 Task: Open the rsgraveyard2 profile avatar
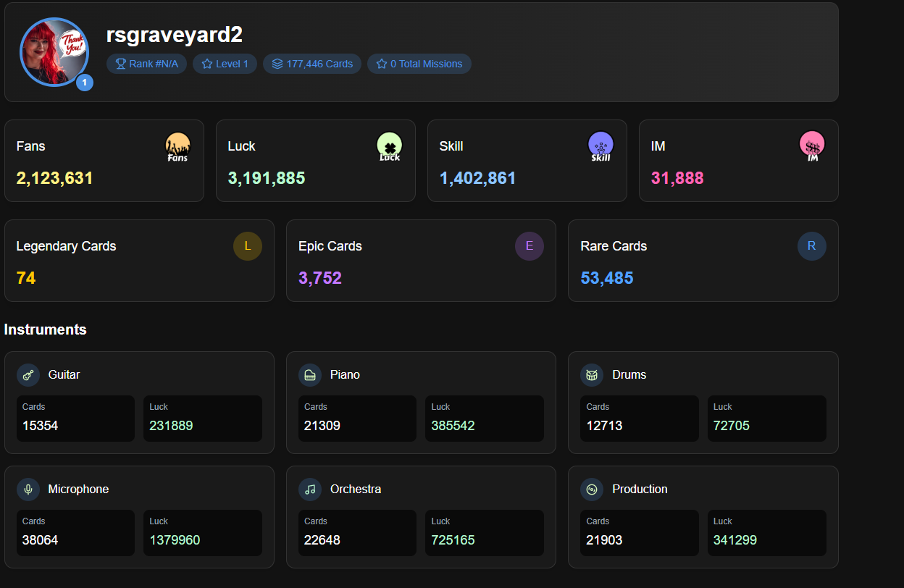click(54, 52)
